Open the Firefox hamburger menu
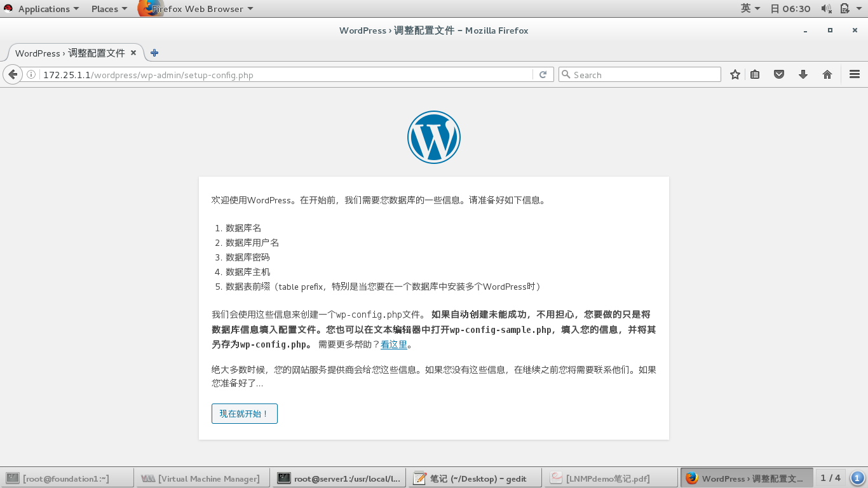Viewport: 868px width, 488px height. click(x=854, y=74)
